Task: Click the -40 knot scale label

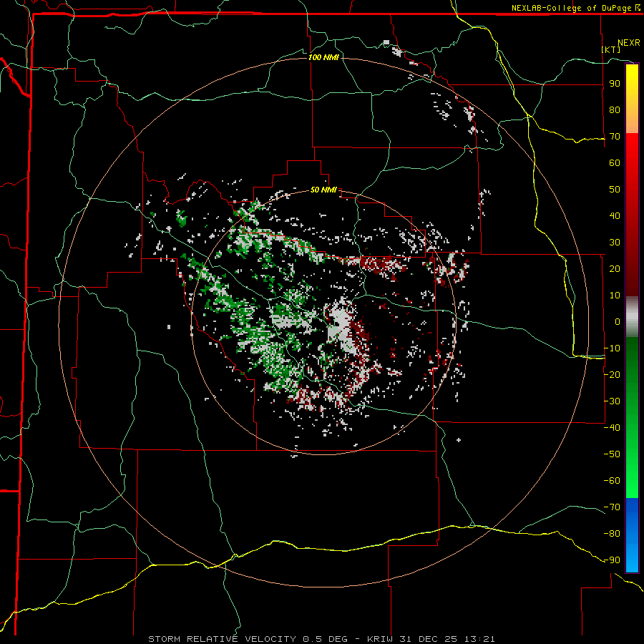Action: coord(612,428)
